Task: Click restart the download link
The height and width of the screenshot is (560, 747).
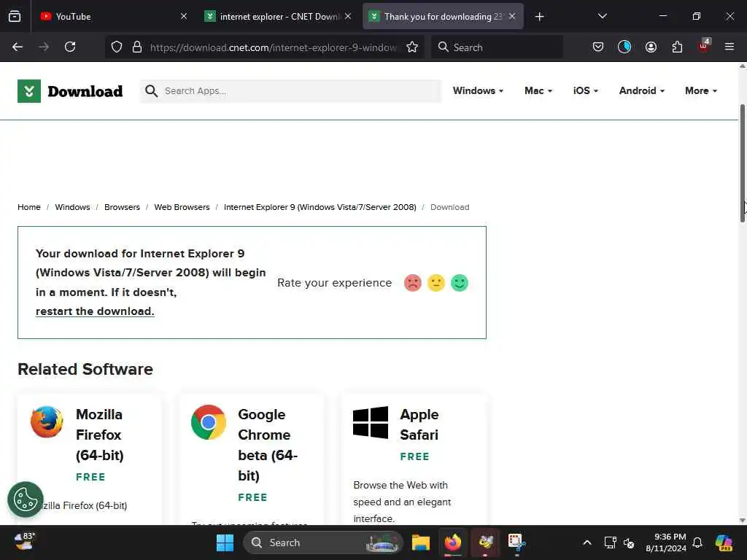Action: [95, 311]
